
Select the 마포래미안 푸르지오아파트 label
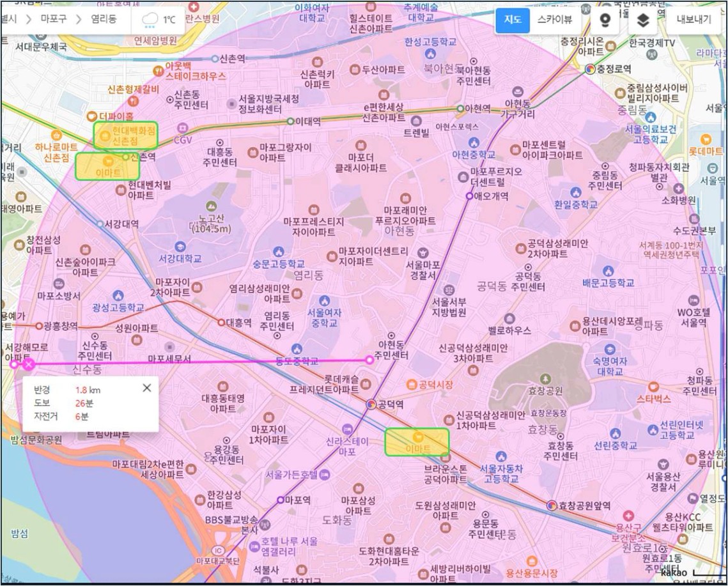(x=405, y=215)
